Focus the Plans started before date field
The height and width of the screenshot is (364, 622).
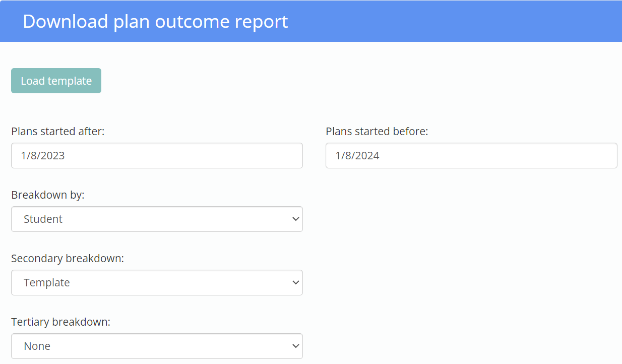[471, 155]
